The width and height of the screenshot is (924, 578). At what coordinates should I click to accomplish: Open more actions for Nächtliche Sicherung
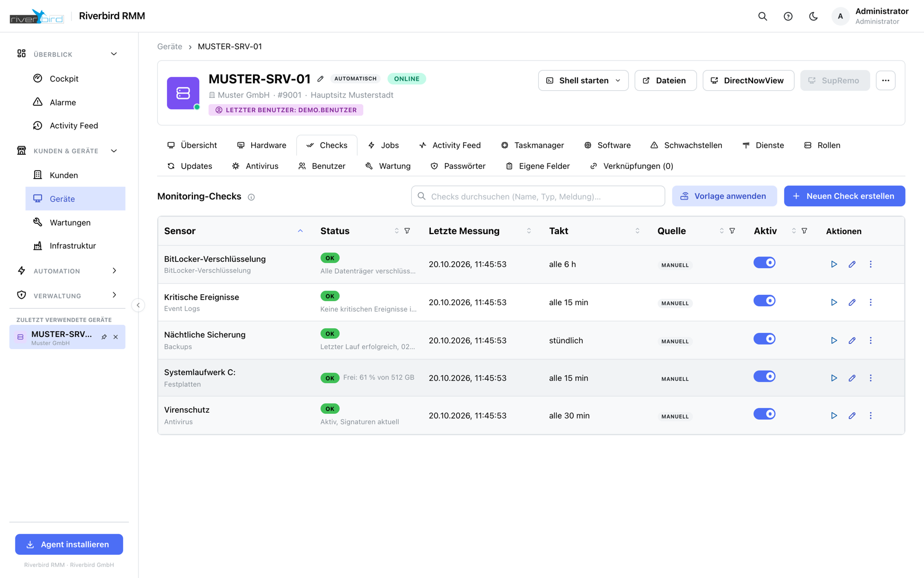[x=871, y=340]
